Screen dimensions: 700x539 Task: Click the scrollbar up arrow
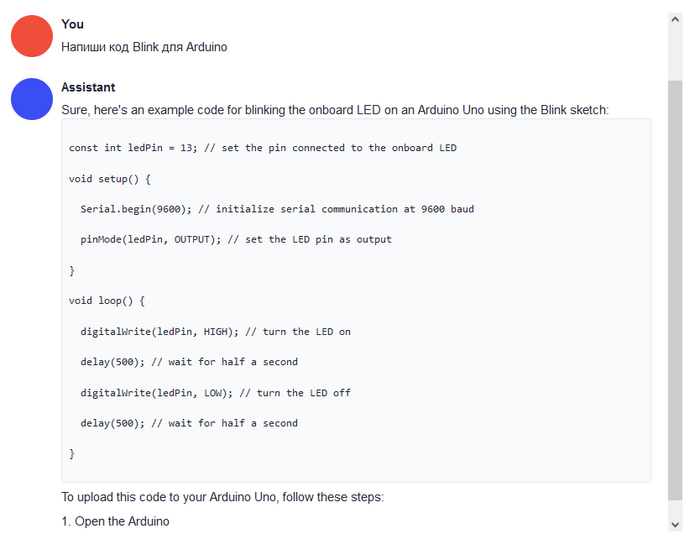[675, 19]
